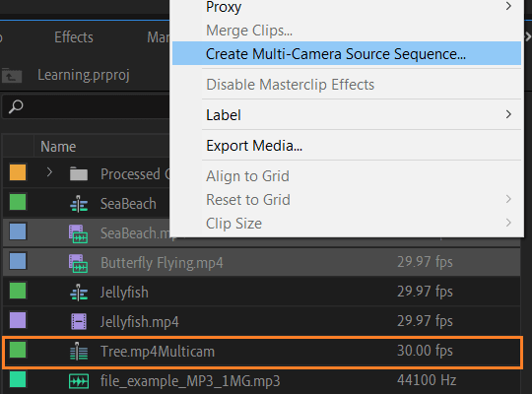Click the search magnifier icon
This screenshot has height=394, width=532.
(x=16, y=106)
